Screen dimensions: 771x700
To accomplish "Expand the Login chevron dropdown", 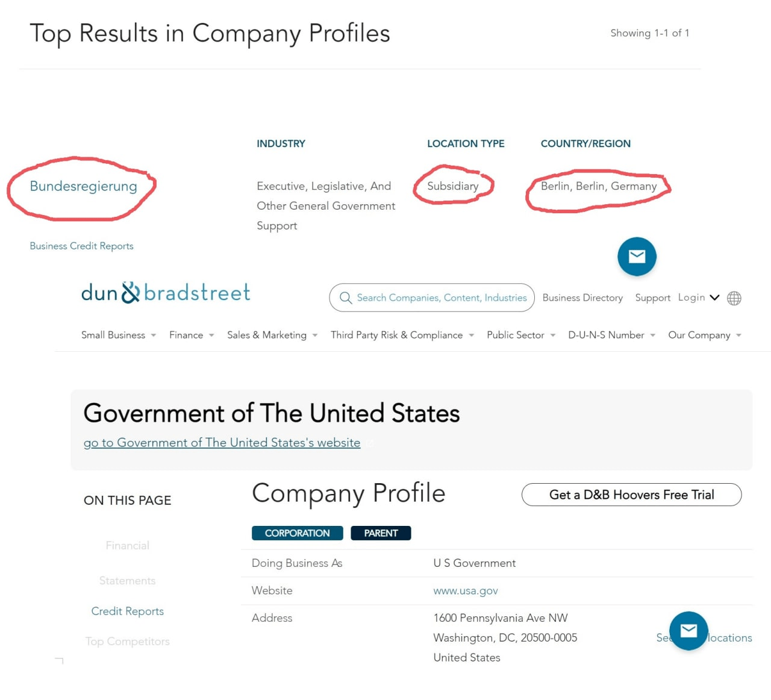I will 715,298.
